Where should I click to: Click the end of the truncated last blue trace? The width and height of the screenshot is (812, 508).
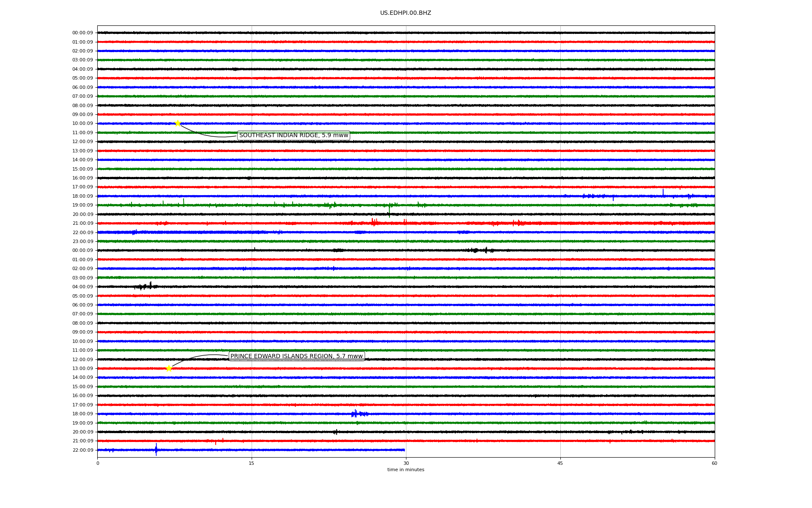click(404, 450)
